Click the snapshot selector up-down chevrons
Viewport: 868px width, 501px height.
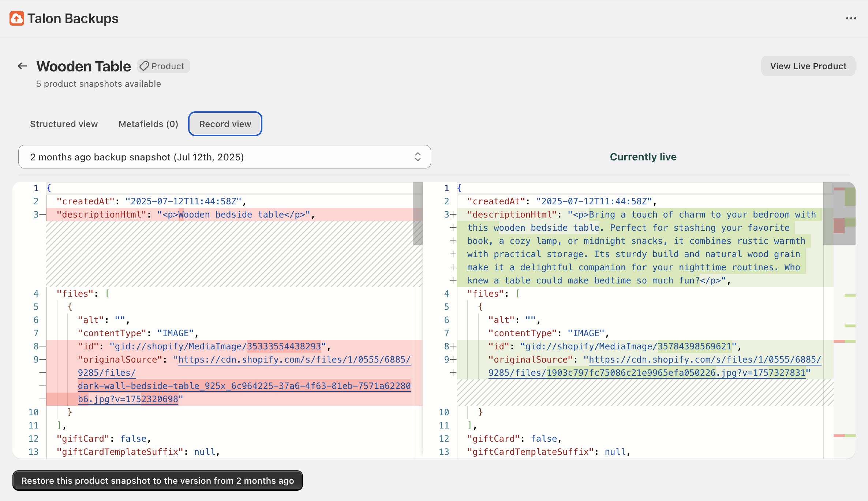coord(418,157)
